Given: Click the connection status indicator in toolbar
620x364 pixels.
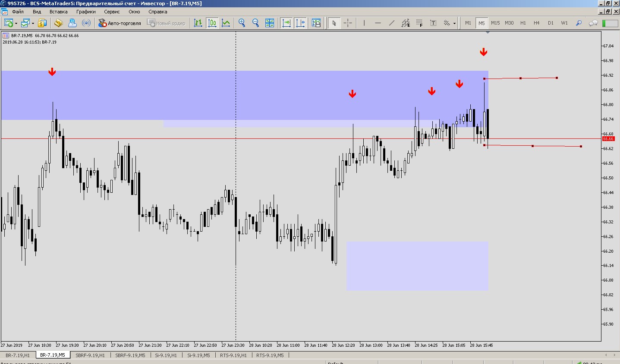Looking at the screenshot, I should (x=610, y=23).
